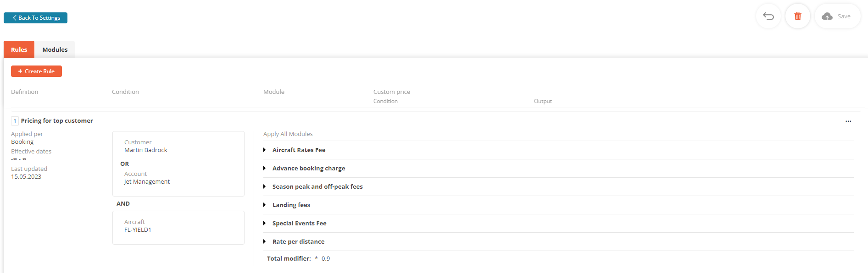The image size is (868, 273).
Task: Click the Effective dates label
Action: point(31,151)
